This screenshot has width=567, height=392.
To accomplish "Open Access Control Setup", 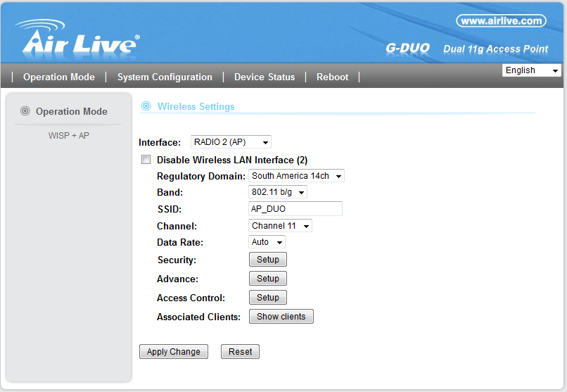I will pos(268,298).
